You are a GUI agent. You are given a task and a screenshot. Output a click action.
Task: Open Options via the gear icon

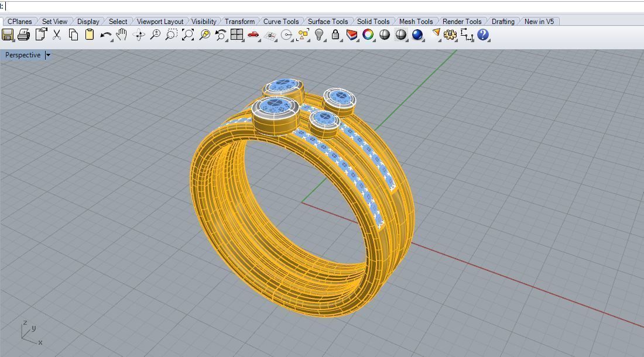coord(450,35)
